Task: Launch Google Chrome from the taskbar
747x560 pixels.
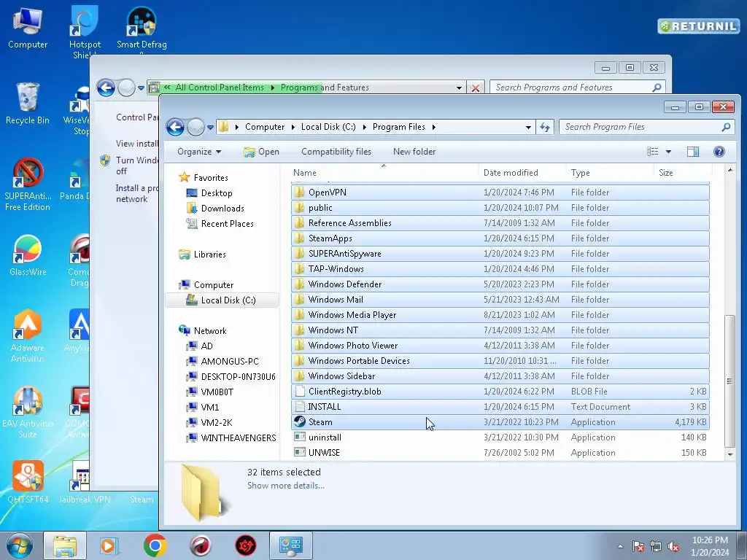Action: click(x=155, y=545)
